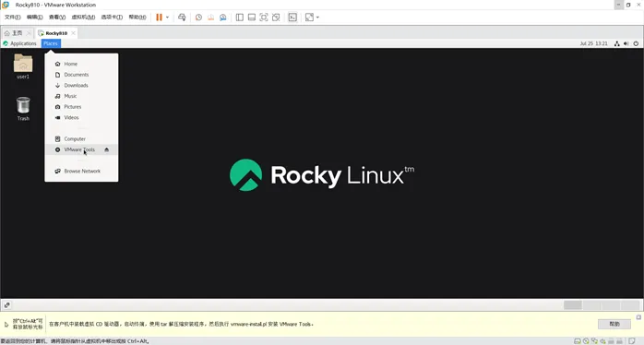The image size is (644, 345).
Task: Open the GNOME Applications menu
Action: tap(19, 43)
